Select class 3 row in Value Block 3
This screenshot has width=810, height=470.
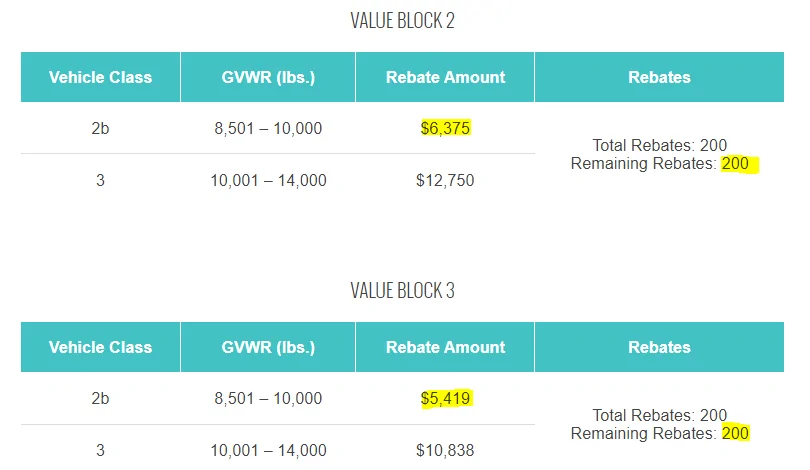(x=100, y=451)
